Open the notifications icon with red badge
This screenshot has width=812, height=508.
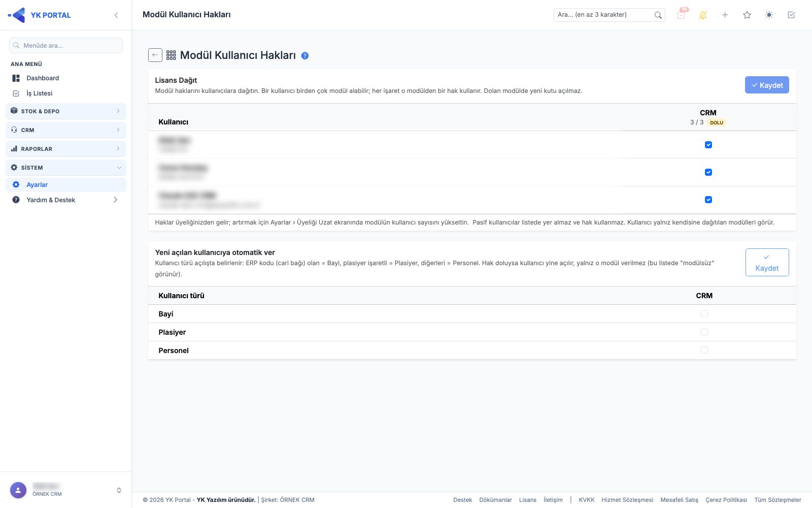pos(681,15)
